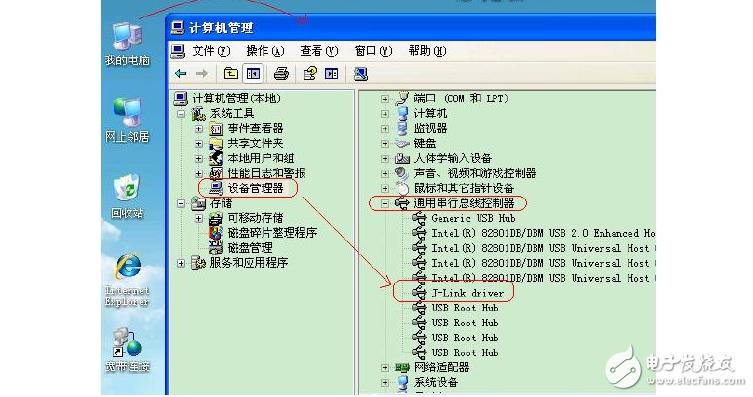This screenshot has width=753, height=397.
Task: Expand the 网络适配器 node
Action: pos(385,368)
